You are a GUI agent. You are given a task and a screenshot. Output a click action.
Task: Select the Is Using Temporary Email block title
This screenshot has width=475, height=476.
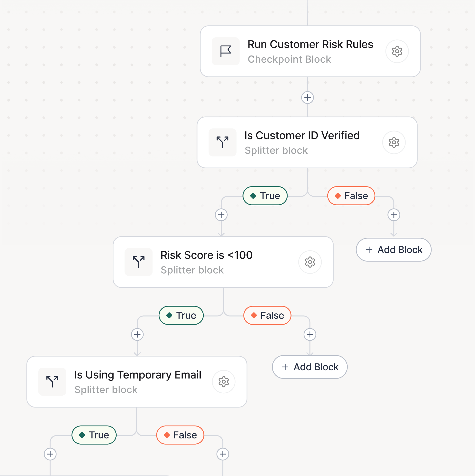tap(137, 375)
